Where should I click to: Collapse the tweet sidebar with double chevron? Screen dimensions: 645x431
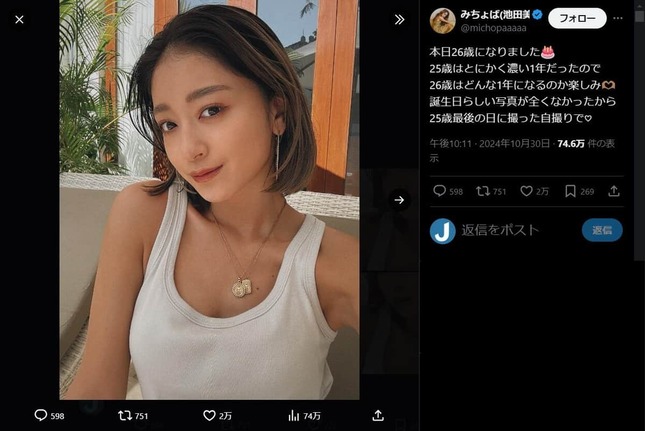coord(399,19)
